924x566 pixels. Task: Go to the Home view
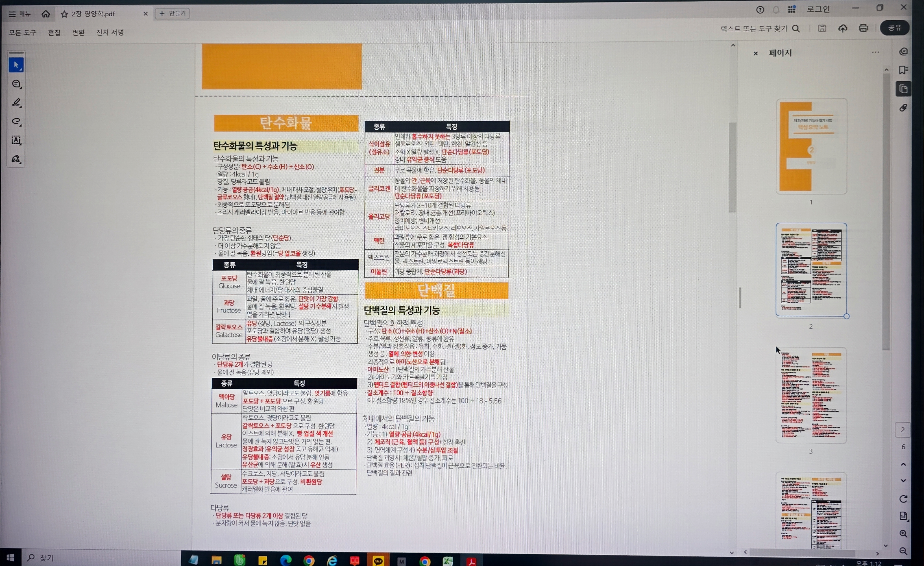[x=46, y=14]
